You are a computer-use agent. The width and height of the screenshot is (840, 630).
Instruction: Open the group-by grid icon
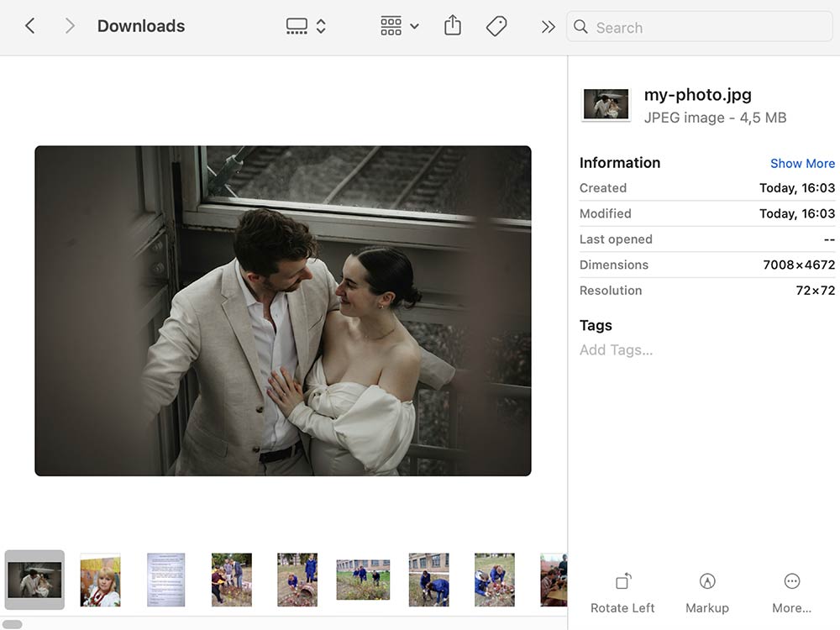coord(391,26)
